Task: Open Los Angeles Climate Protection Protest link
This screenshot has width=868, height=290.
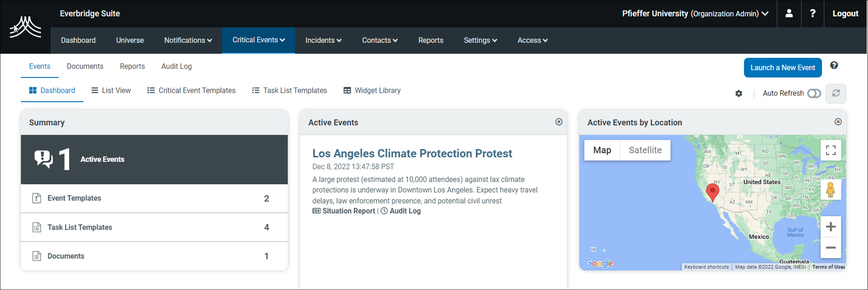Action: 412,153
